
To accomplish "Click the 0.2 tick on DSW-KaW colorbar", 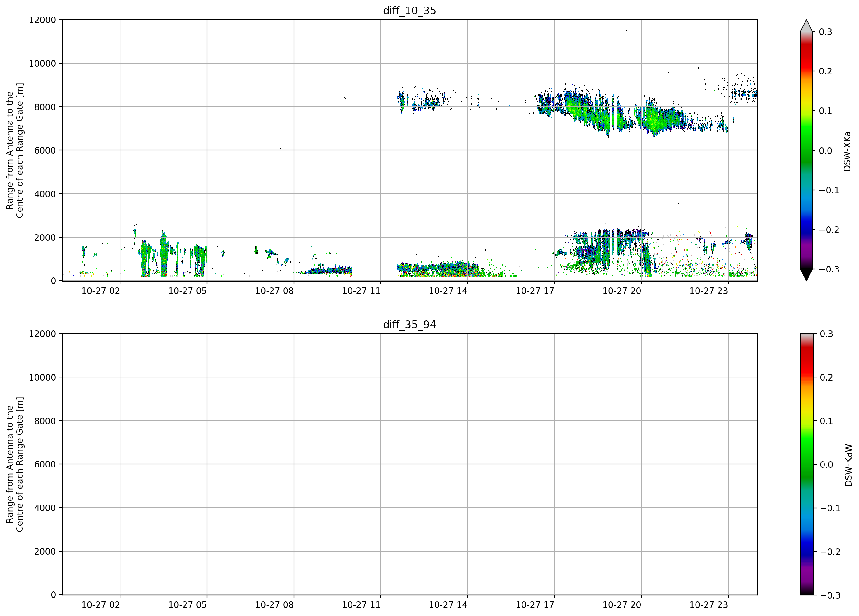I will click(x=826, y=377).
